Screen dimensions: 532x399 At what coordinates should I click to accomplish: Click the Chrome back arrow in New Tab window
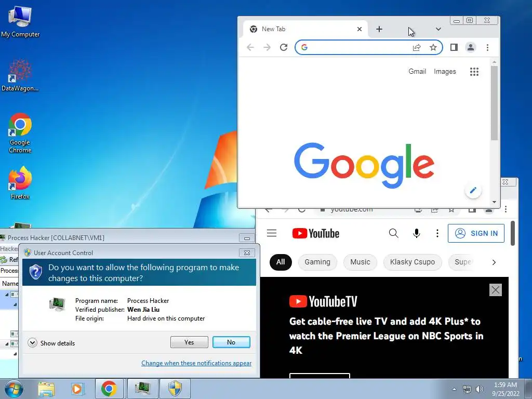(x=250, y=47)
